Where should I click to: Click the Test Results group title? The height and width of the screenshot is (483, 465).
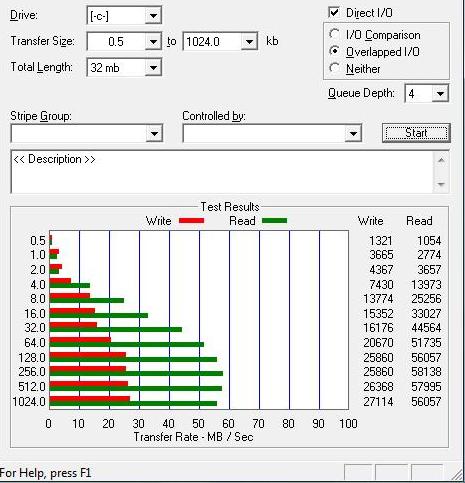click(230, 207)
